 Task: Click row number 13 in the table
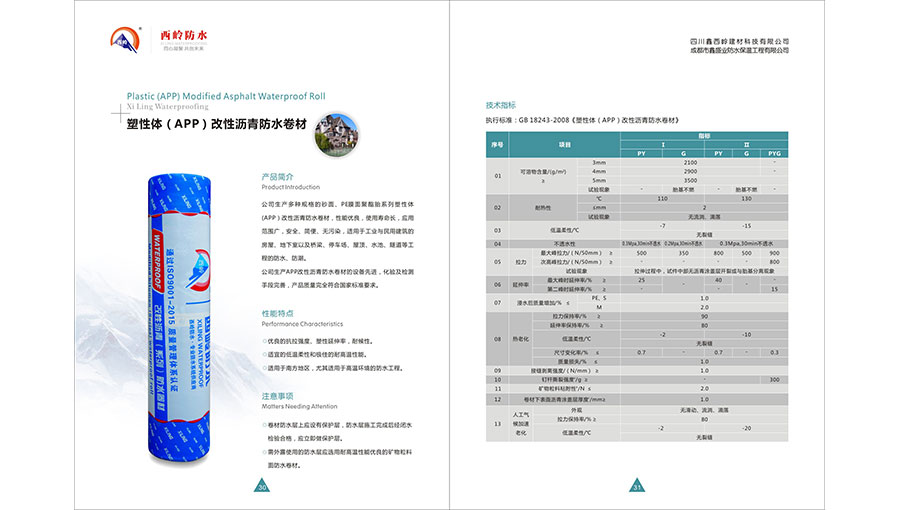[x=496, y=424]
